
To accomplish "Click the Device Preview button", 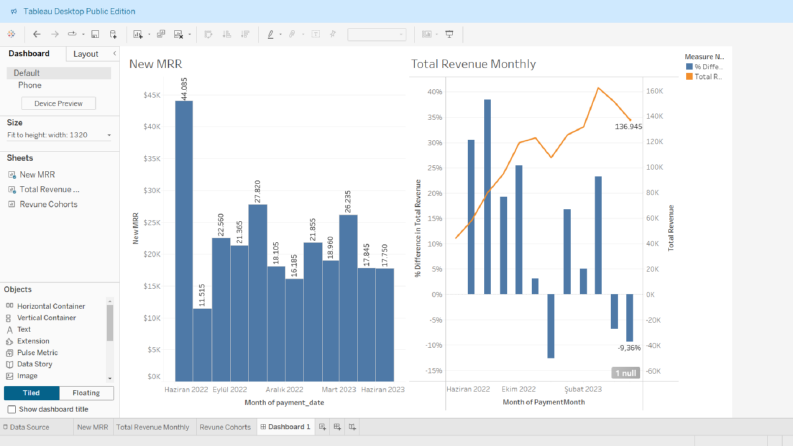I will coord(59,103).
